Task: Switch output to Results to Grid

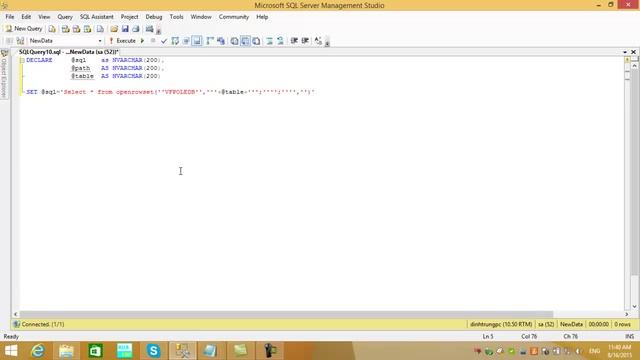Action: (x=245, y=41)
